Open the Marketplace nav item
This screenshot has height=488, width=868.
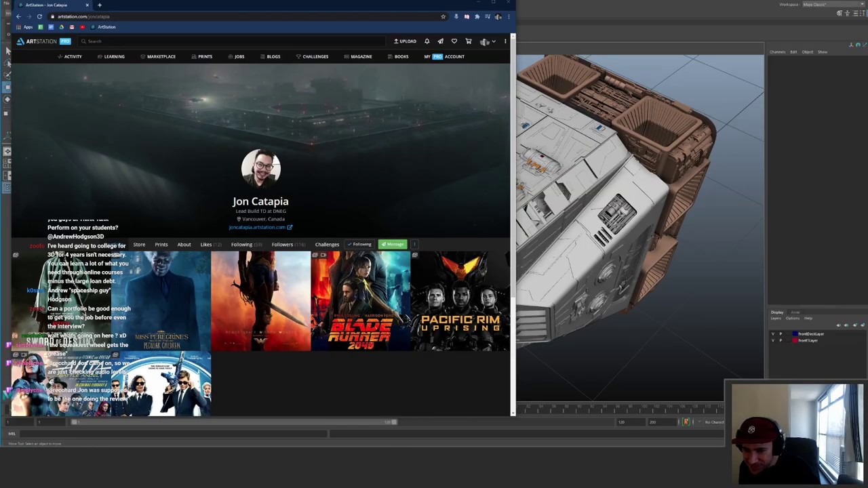158,57
